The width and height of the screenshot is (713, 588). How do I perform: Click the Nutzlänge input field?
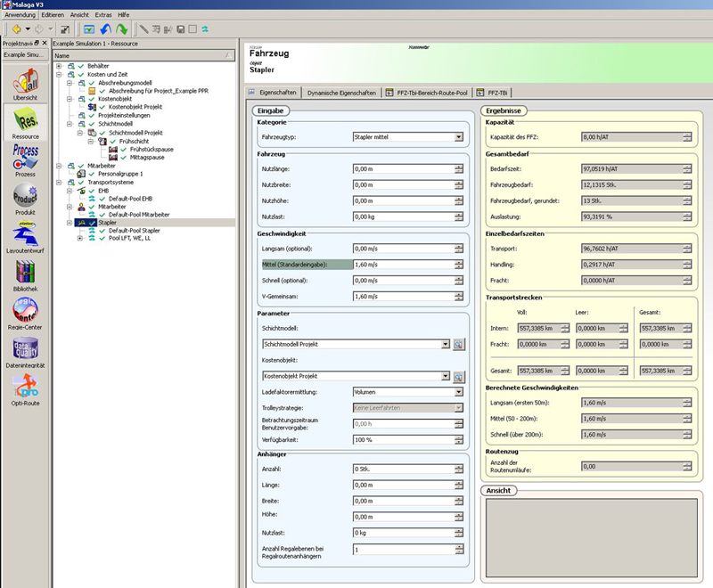point(403,168)
